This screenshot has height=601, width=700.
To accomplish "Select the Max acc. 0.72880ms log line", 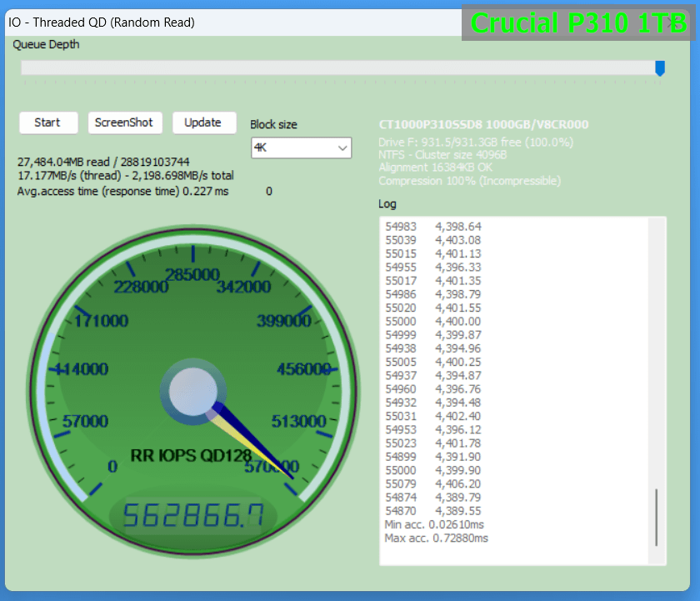I will click(x=436, y=538).
